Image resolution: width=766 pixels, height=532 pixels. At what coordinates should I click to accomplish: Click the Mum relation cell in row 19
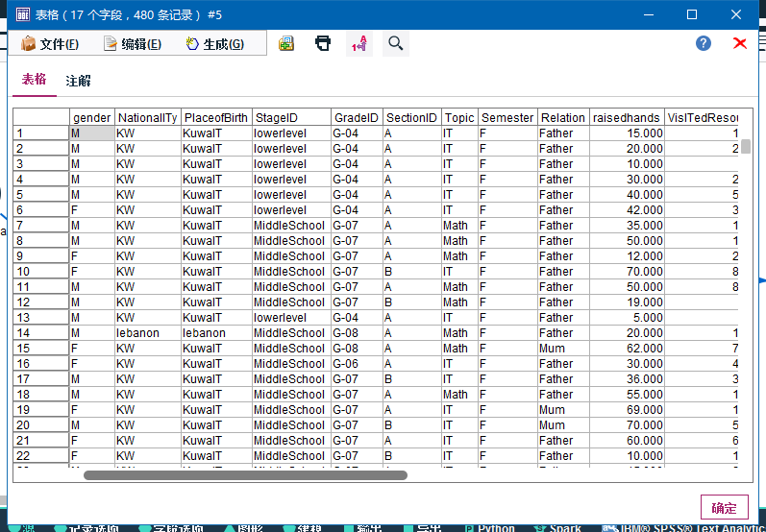click(563, 410)
